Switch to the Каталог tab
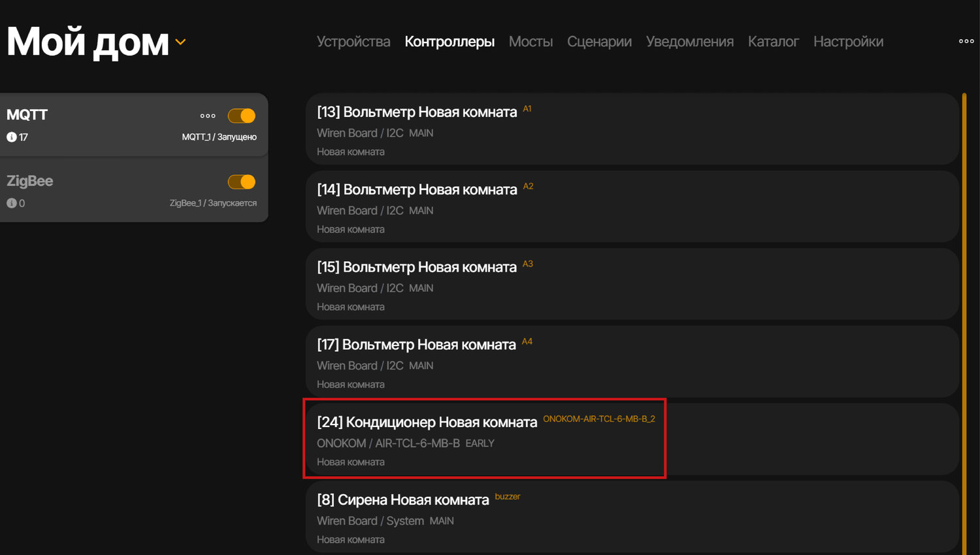This screenshot has width=980, height=555. pyautogui.click(x=774, y=41)
